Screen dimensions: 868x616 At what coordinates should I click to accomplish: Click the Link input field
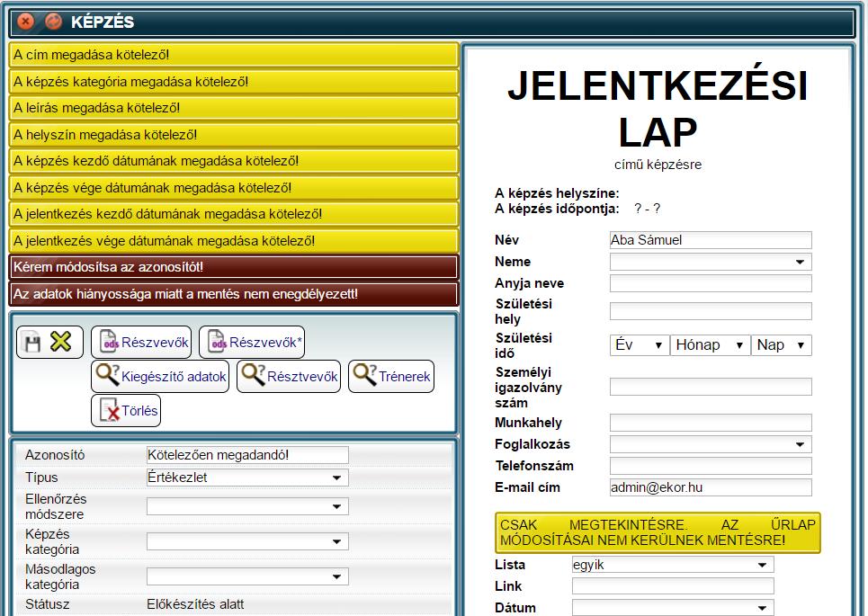673,586
